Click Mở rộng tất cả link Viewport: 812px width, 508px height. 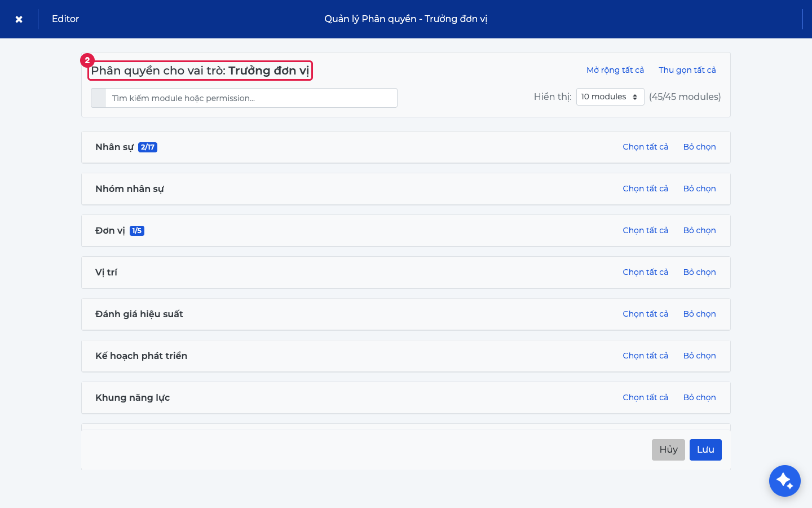coord(615,70)
